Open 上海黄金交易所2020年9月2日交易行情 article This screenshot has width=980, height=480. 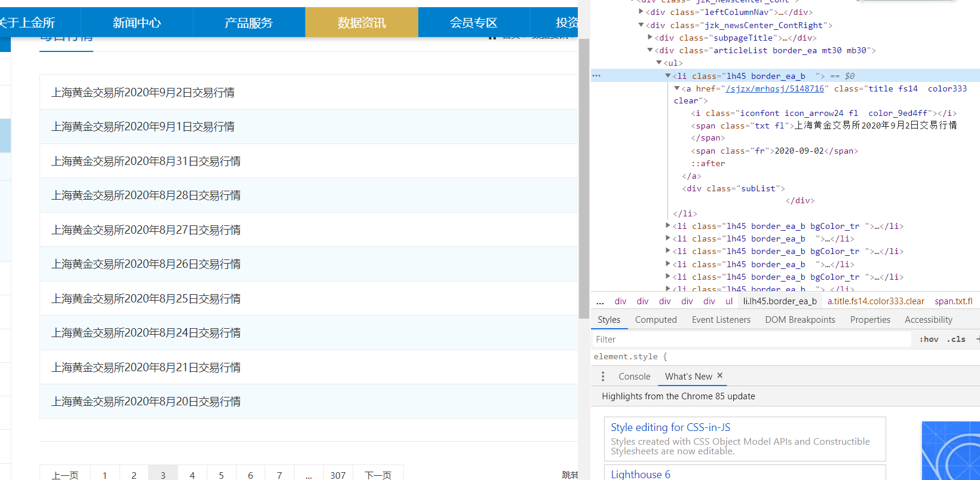click(143, 93)
